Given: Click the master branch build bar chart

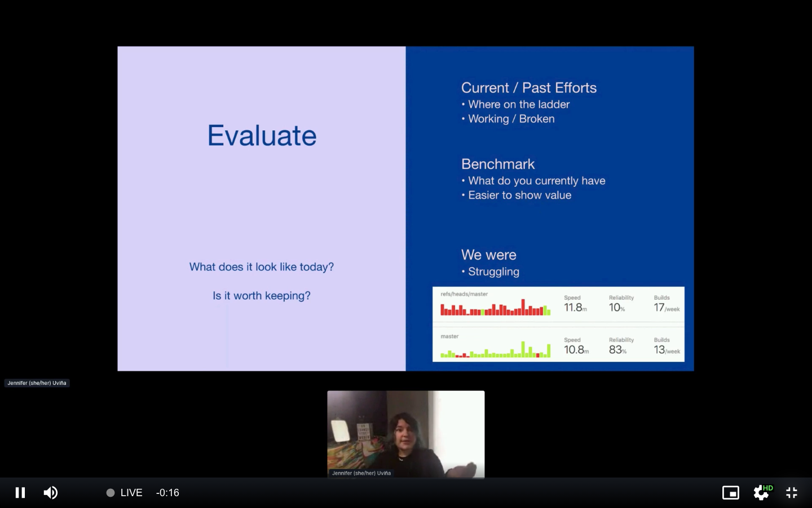Looking at the screenshot, I should tap(495, 350).
